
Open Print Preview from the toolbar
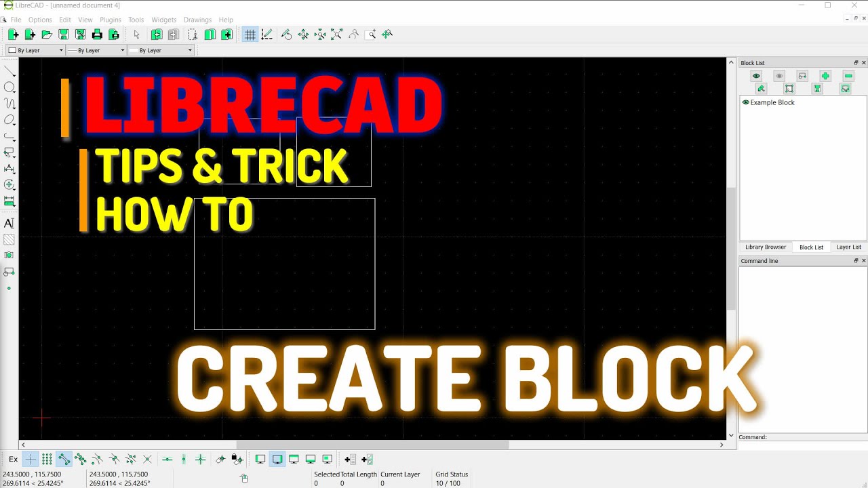tap(114, 35)
